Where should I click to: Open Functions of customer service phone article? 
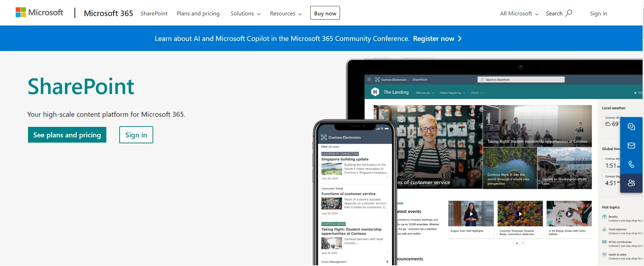click(348, 194)
